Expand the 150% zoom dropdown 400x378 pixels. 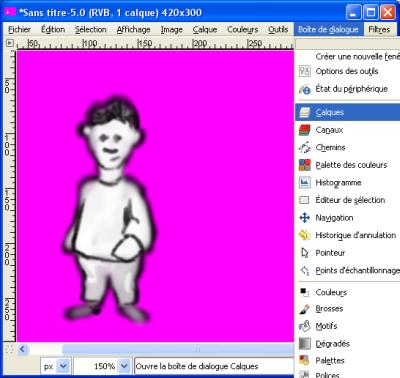pyautogui.click(x=124, y=366)
